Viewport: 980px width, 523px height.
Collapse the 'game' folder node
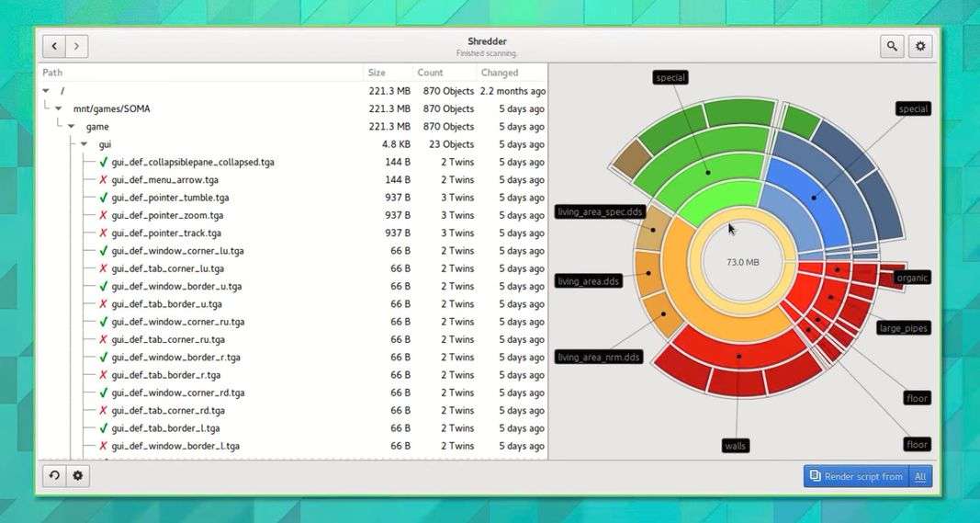tap(72, 126)
